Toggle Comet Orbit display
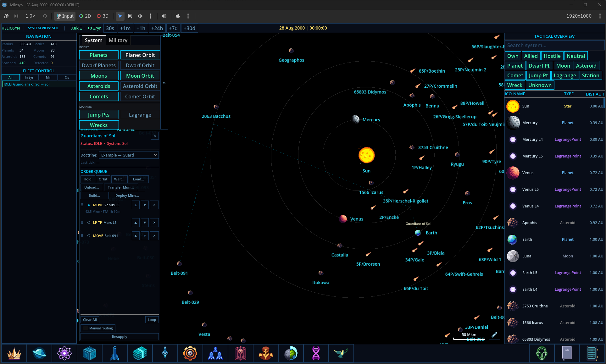This screenshot has height=364, width=606. [140, 97]
